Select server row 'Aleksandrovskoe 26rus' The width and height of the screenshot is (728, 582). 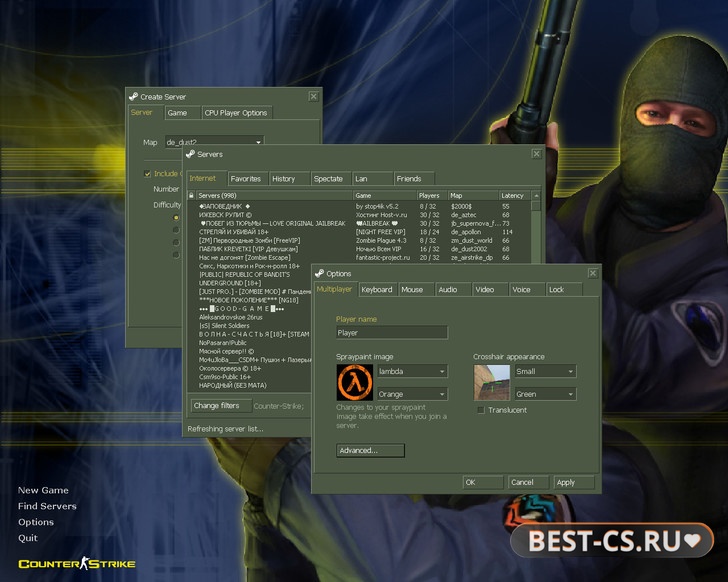pyautogui.click(x=250, y=317)
